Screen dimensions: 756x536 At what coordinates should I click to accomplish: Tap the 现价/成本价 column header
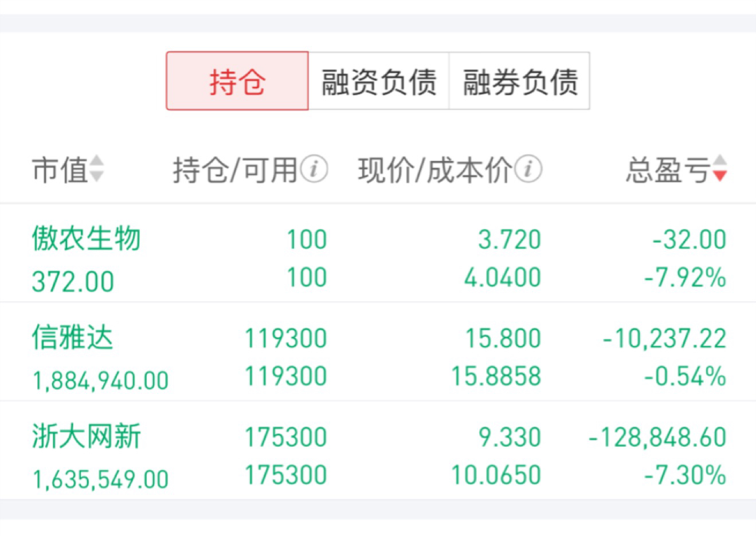click(435, 170)
